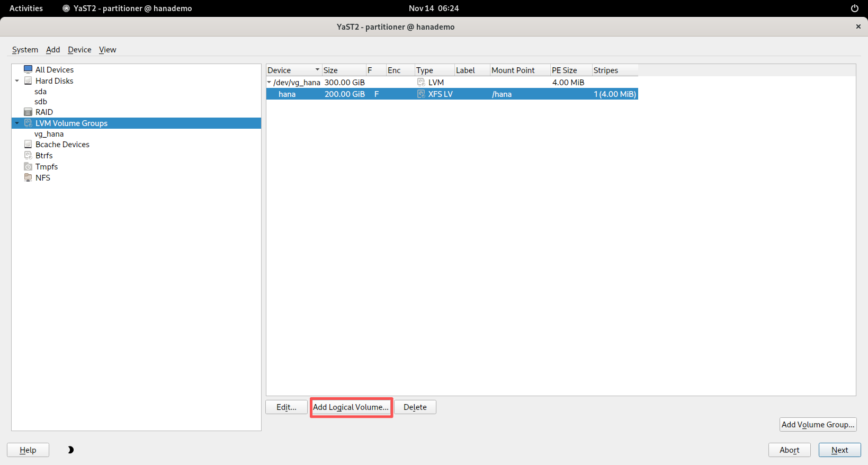868x465 pixels.
Task: Click Add Logical Volume... button
Action: [x=351, y=407]
